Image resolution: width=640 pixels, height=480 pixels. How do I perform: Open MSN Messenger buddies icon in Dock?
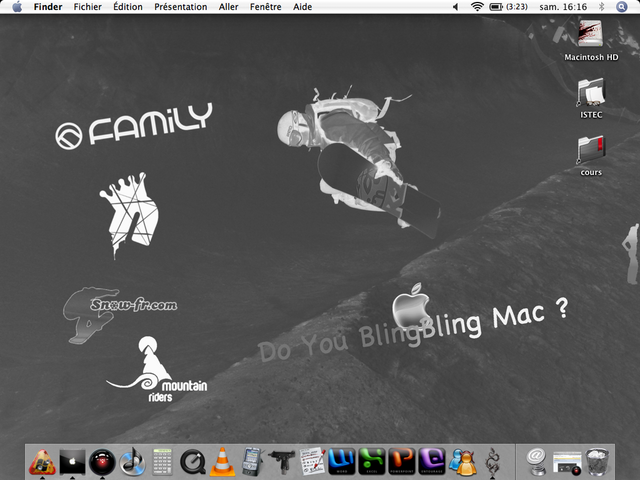pos(462,462)
